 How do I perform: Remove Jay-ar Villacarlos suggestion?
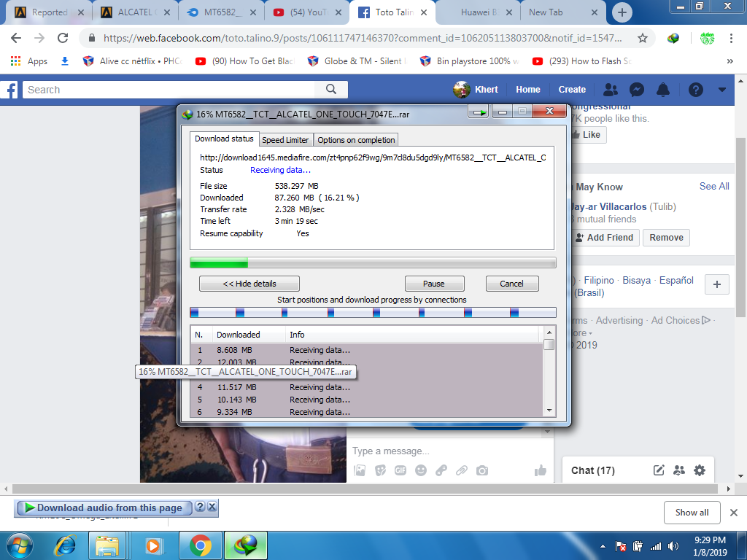coord(666,238)
